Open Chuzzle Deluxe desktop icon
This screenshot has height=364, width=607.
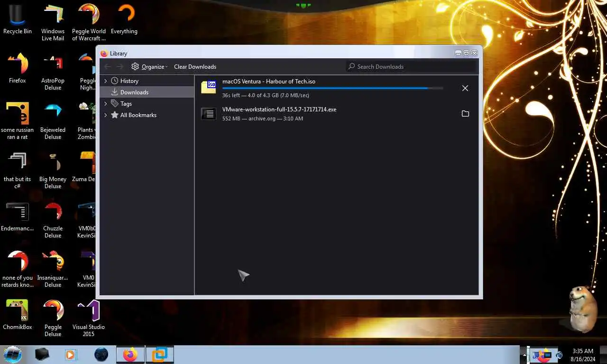[x=53, y=220]
